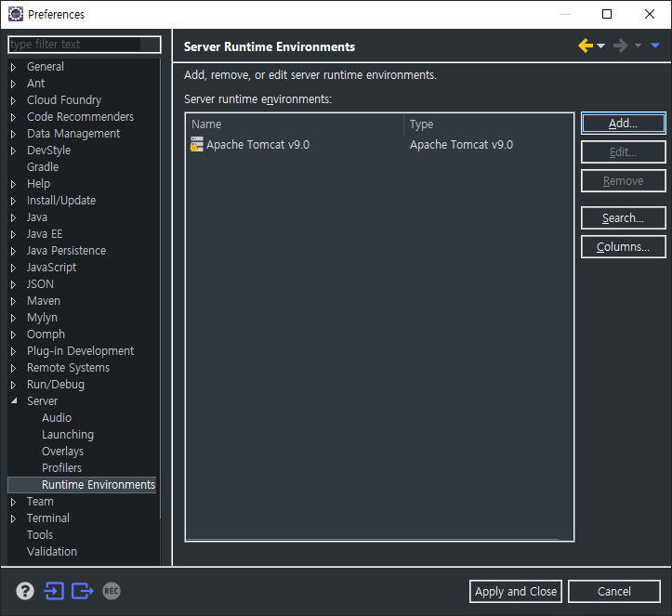Open the Back history dropdown arrow

[x=600, y=46]
